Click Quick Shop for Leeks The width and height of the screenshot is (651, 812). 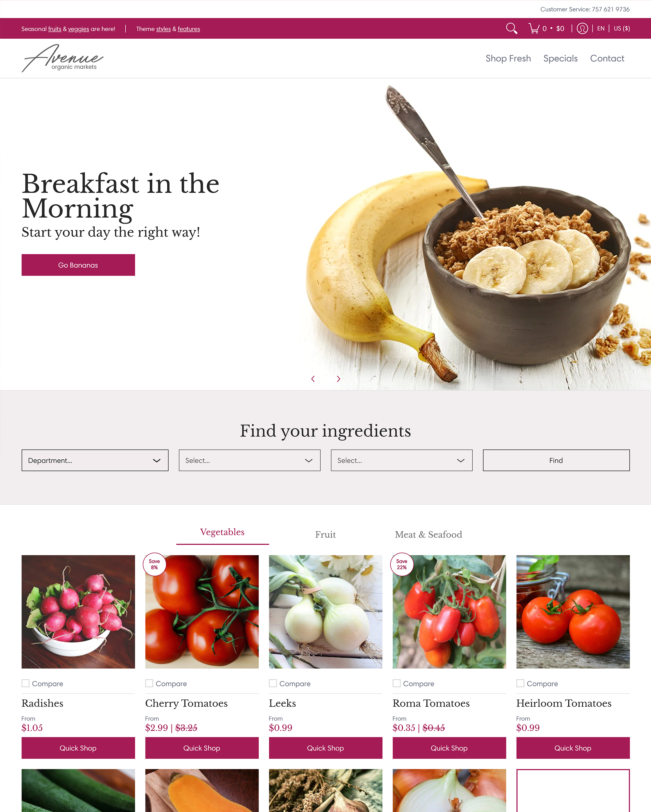(325, 748)
